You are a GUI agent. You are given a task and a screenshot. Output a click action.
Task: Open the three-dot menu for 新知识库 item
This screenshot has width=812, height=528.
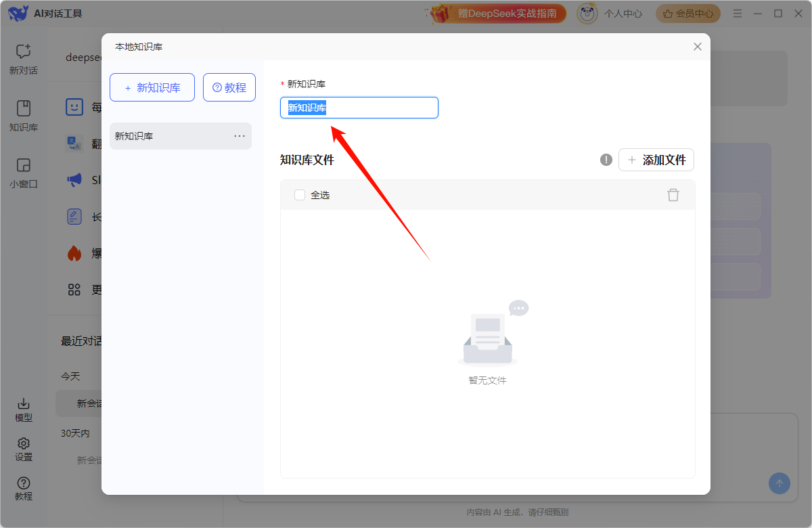(240, 136)
